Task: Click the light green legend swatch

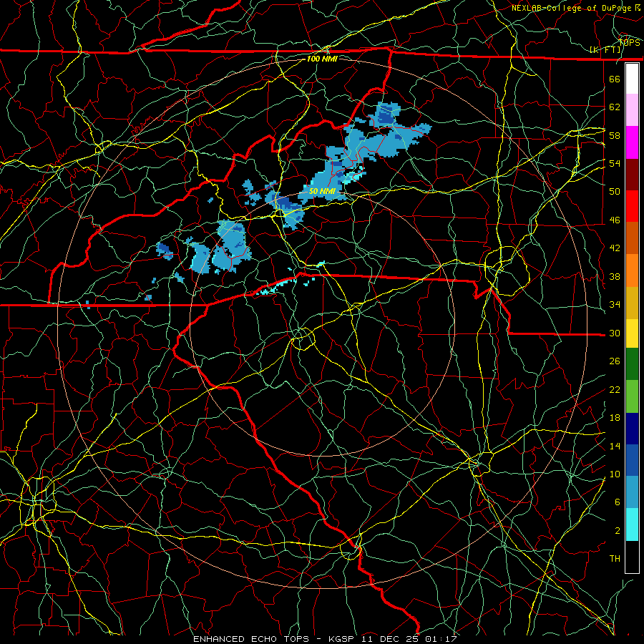Action: point(632,396)
